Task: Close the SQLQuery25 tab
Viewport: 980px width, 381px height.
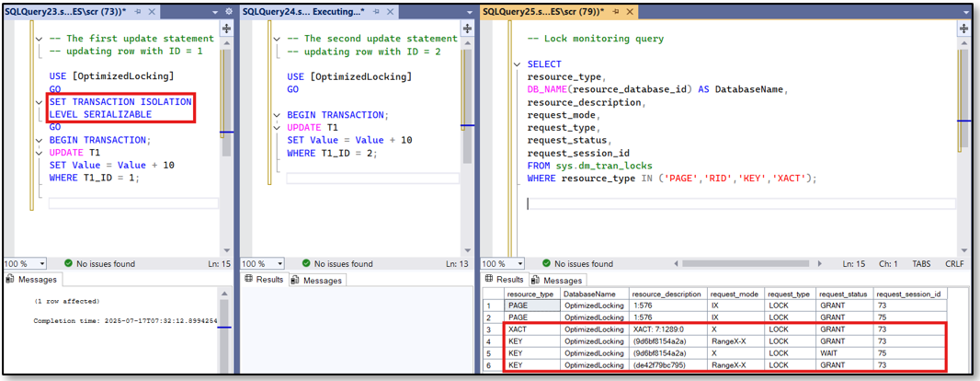Action: (630, 12)
